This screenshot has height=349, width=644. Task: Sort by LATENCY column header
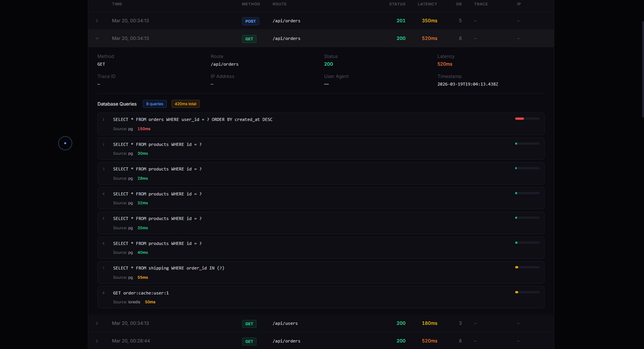(427, 4)
